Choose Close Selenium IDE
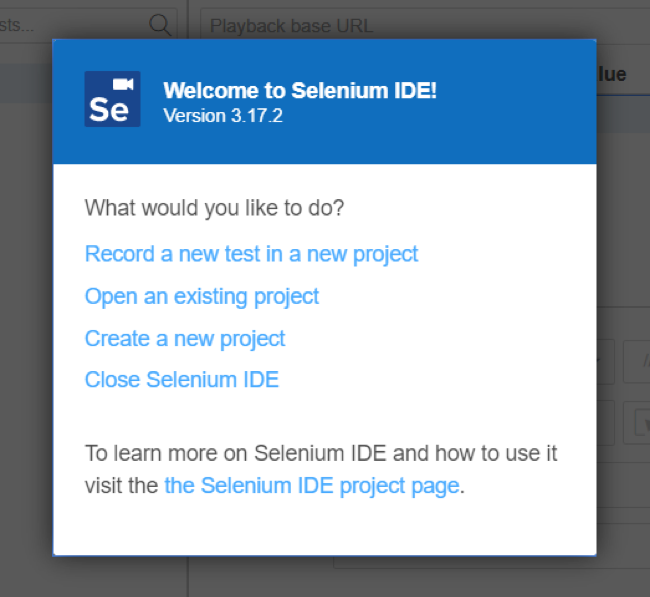Viewport: 650px width, 597px height. (182, 380)
